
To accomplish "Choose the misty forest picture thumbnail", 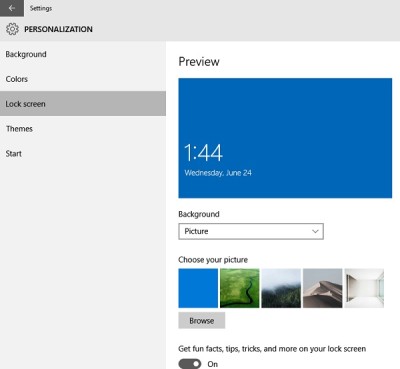I will coord(281,288).
